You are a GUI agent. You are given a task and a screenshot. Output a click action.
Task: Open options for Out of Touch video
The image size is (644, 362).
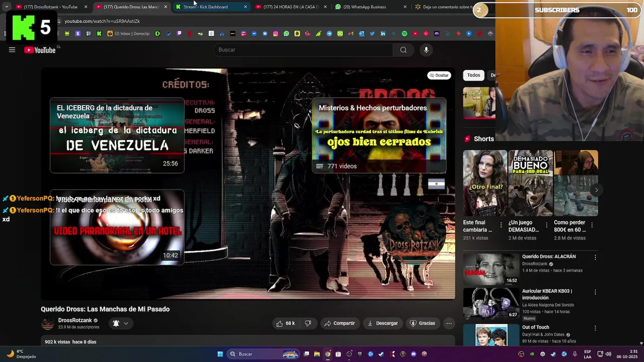coord(595,328)
